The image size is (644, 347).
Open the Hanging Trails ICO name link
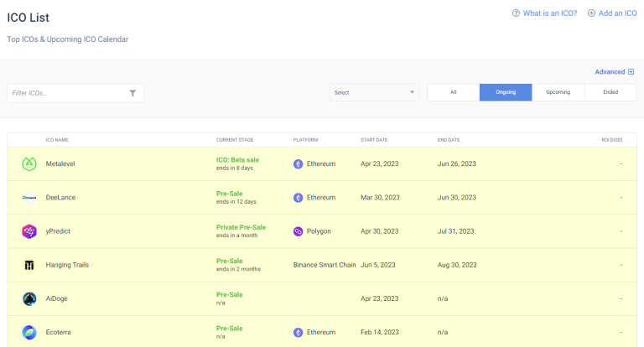click(67, 265)
